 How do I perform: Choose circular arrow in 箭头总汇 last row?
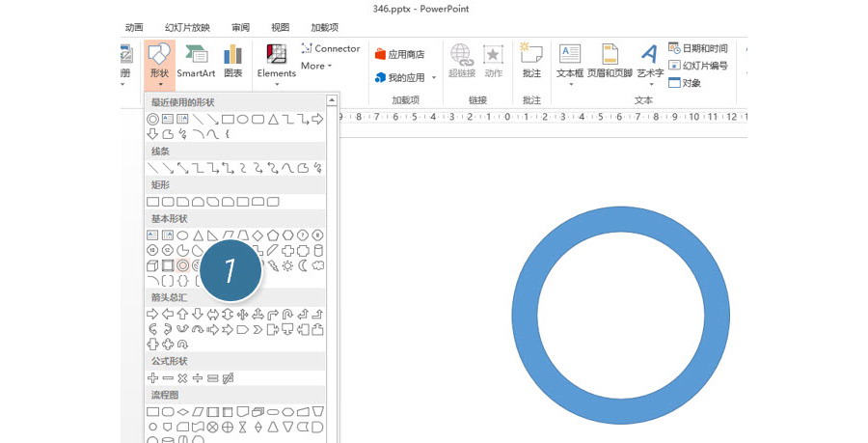pos(182,345)
